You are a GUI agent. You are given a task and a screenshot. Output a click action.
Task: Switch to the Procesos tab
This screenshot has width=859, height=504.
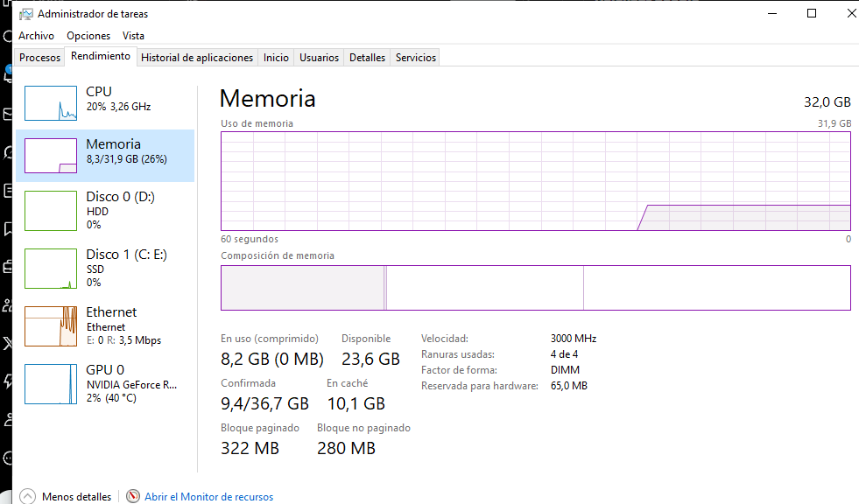pos(39,58)
